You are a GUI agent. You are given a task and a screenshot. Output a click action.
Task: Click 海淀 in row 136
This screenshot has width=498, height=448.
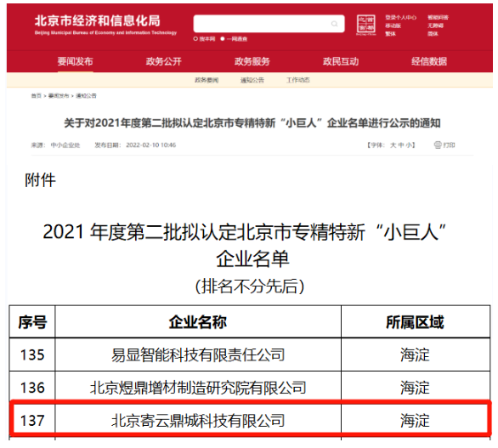click(x=415, y=388)
